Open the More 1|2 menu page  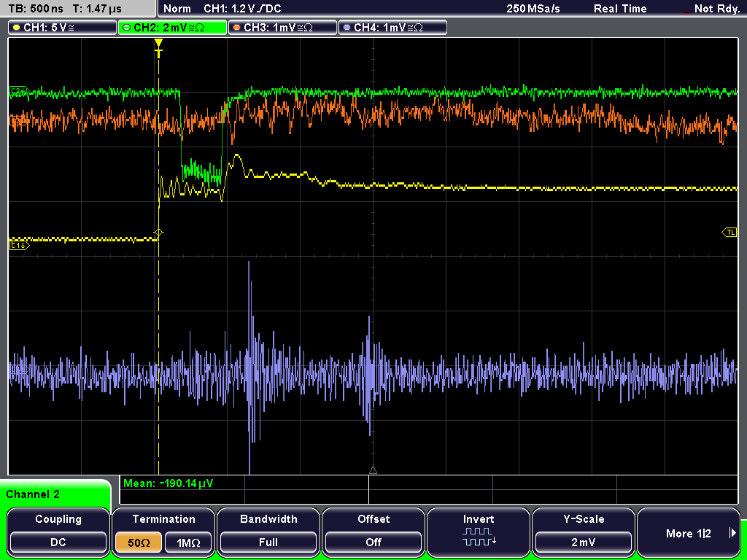pos(689,533)
